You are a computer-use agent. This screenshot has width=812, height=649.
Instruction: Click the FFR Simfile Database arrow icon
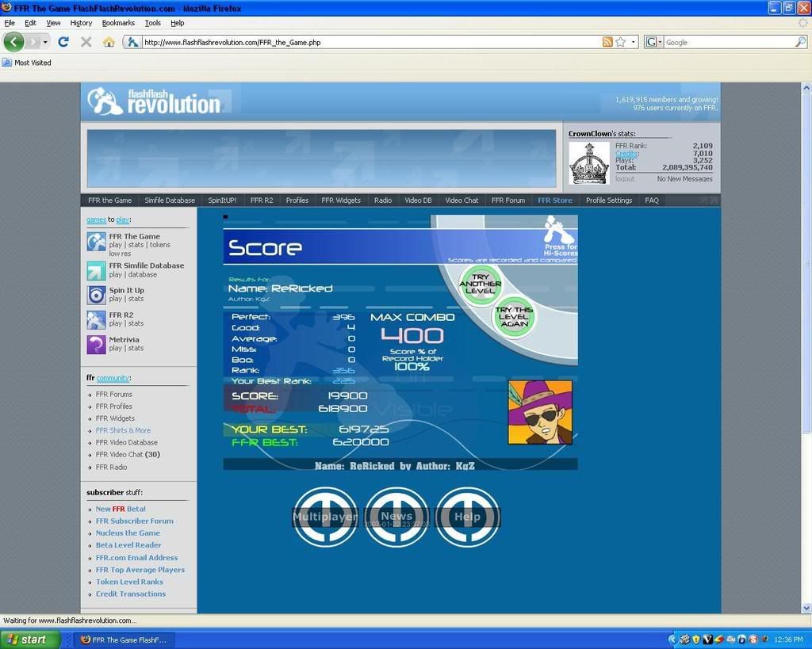tap(96, 270)
